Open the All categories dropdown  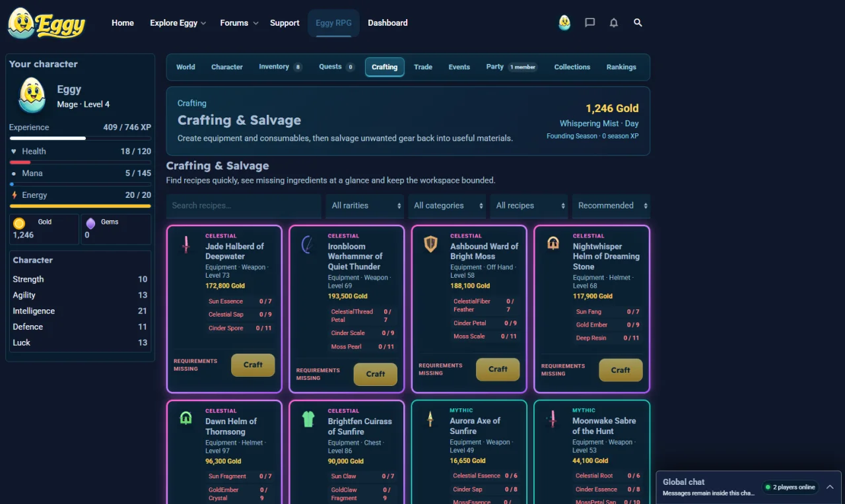pos(447,206)
